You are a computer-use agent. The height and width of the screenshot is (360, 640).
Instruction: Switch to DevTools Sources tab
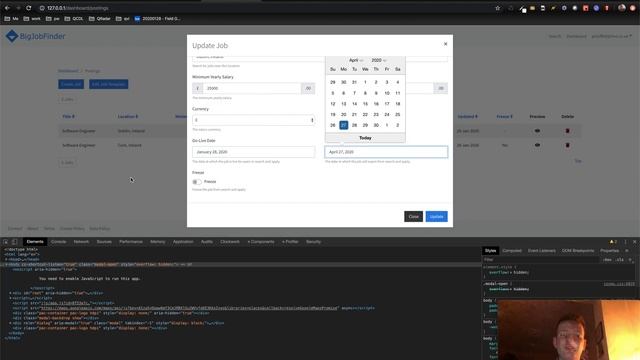(104, 242)
